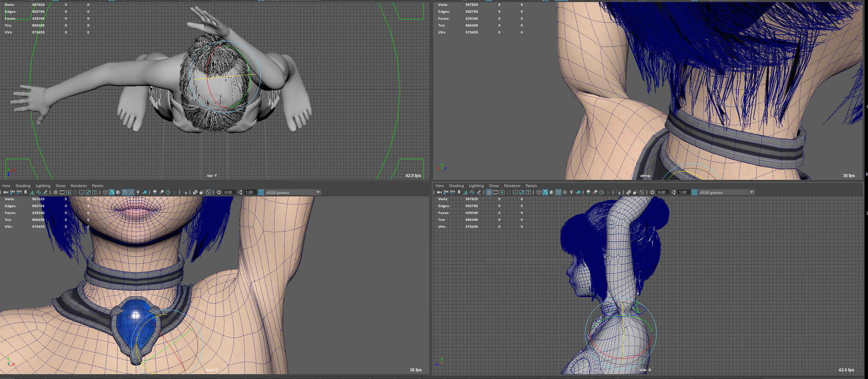
Task: Open Panels menu in side viewport
Action: [531, 186]
